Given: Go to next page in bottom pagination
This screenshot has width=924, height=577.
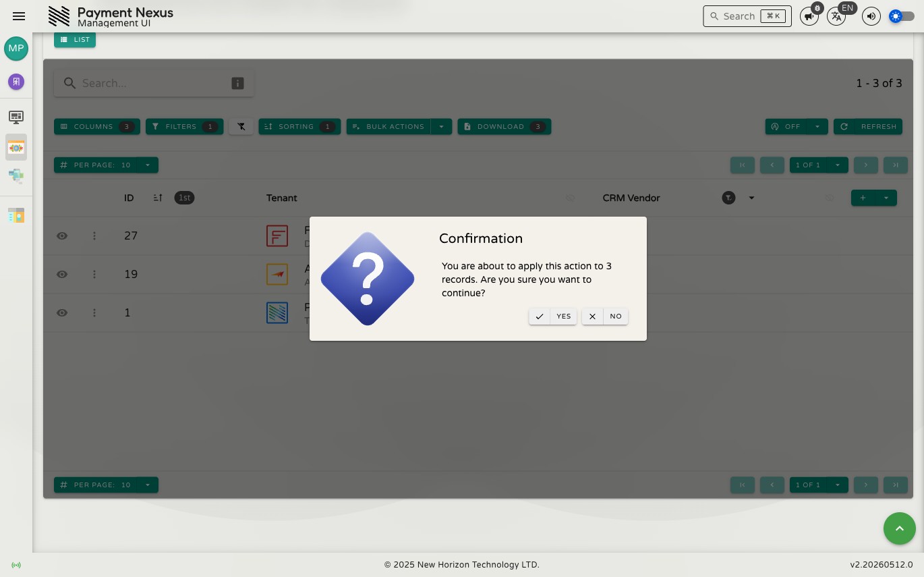Looking at the screenshot, I should [x=866, y=485].
